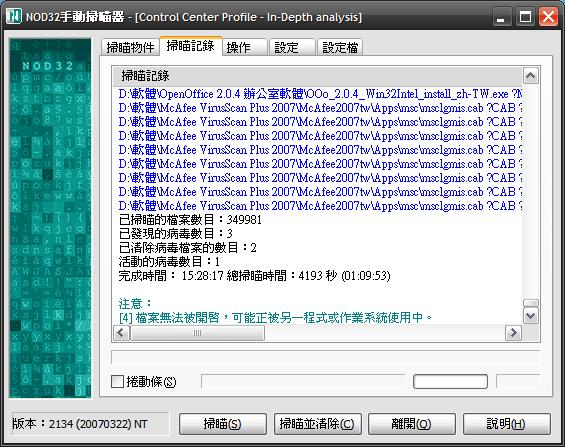Screen dimensions: 565x447
Task: Select the OpenOffice 2.0.4 log line
Action: (x=320, y=94)
